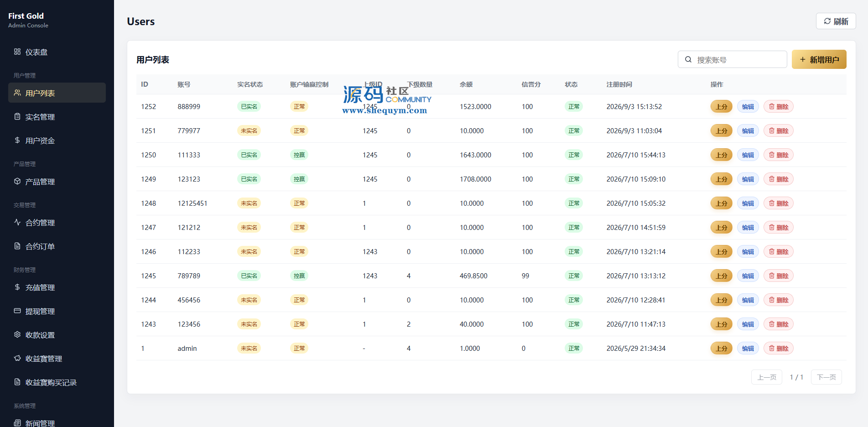Image resolution: width=868 pixels, height=427 pixels.
Task: Select the 产品管理 box icon
Action: pos(17,181)
